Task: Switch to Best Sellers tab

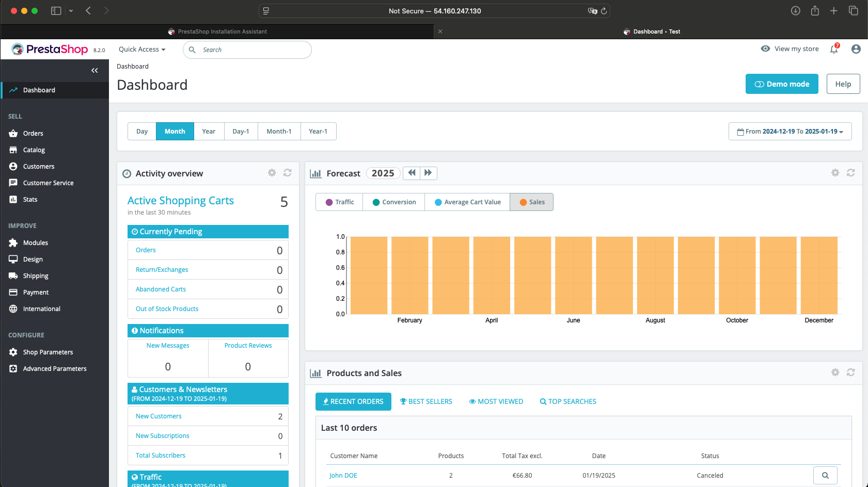Action: point(426,401)
